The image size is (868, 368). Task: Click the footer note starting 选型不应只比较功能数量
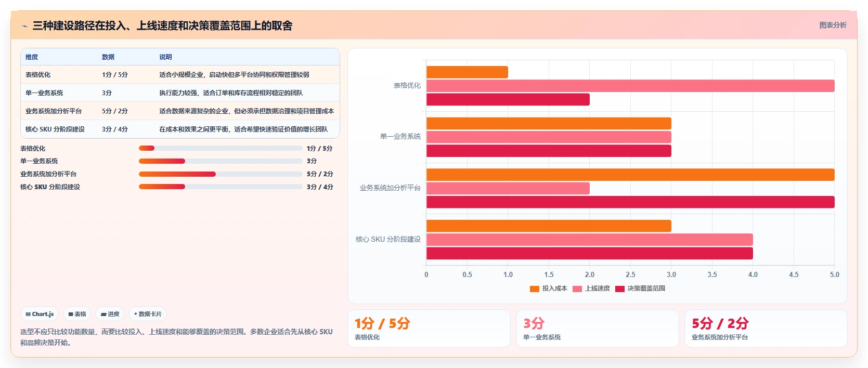coord(176,337)
